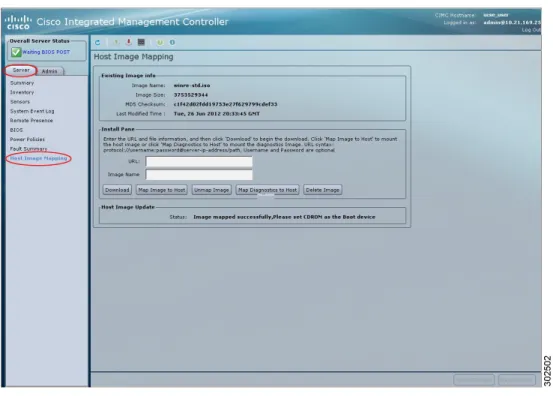553x396 pixels.
Task: Open the System Event Log page
Action: pos(32,111)
